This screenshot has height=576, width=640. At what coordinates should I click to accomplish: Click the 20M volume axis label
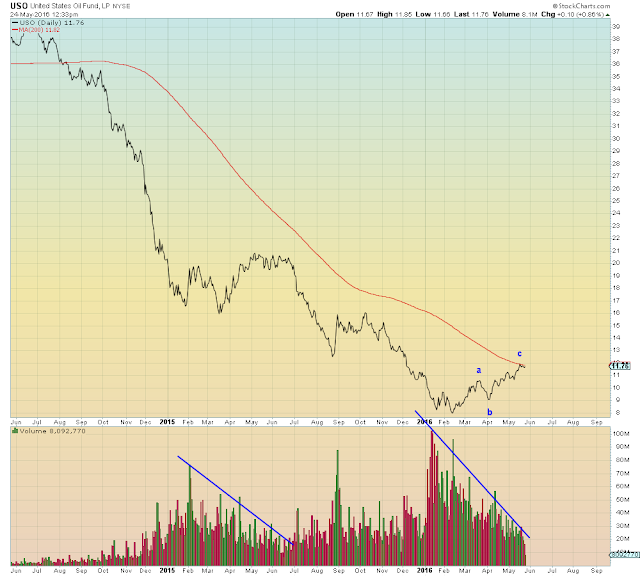(x=622, y=539)
